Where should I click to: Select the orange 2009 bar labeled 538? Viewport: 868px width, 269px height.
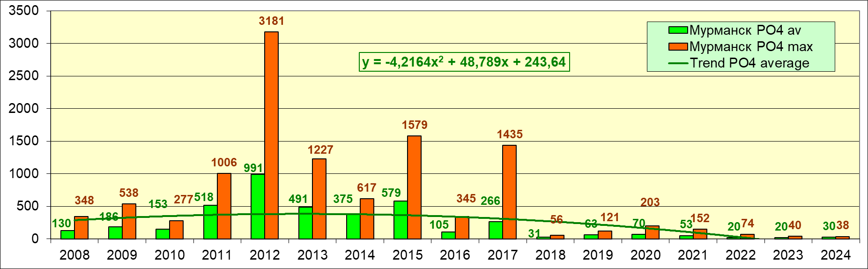[x=129, y=221]
